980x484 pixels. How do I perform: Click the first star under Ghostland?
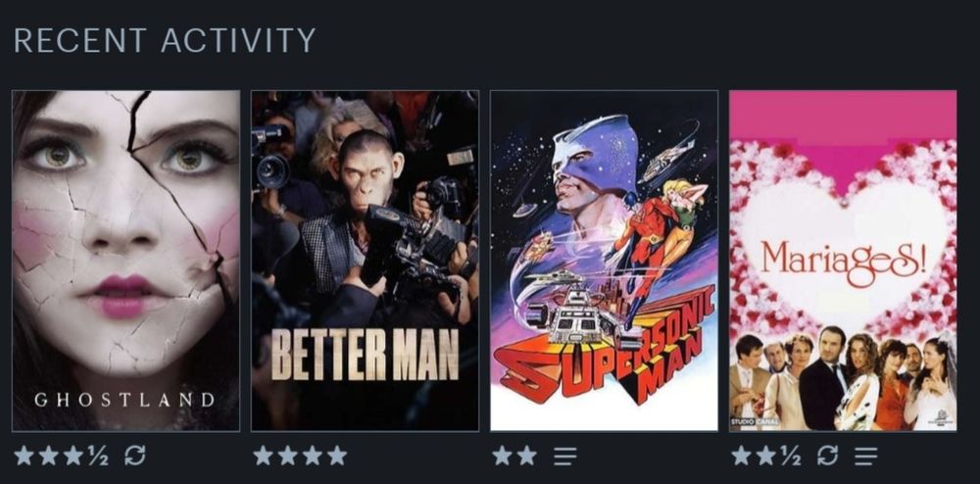24,456
